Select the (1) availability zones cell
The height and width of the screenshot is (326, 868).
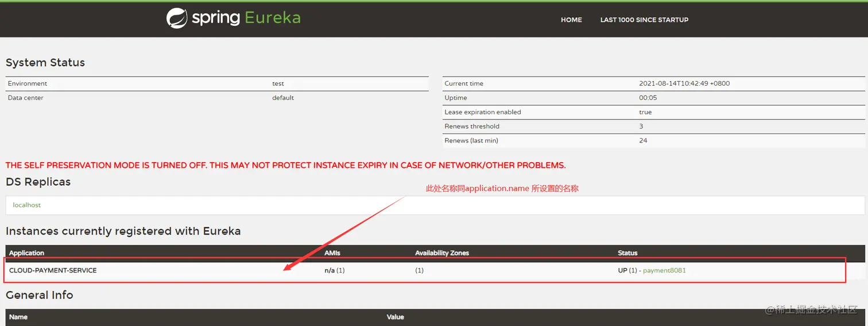point(419,270)
